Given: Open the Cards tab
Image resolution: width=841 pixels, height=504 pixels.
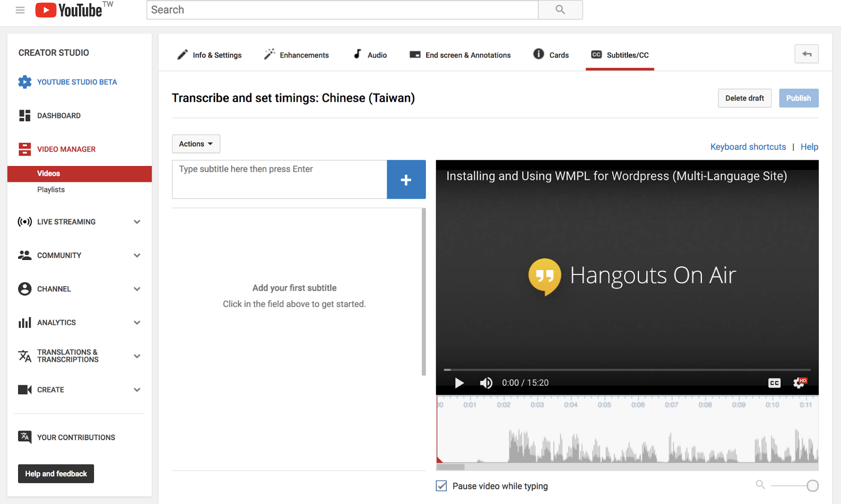Looking at the screenshot, I should click(x=551, y=55).
